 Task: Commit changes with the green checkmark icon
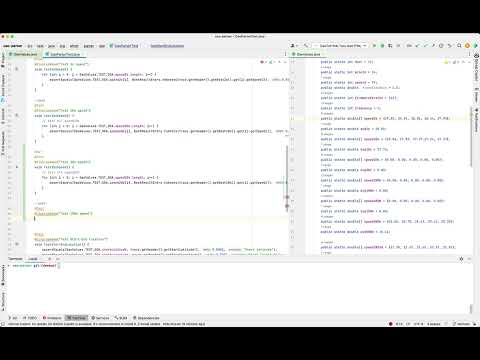click(x=425, y=46)
